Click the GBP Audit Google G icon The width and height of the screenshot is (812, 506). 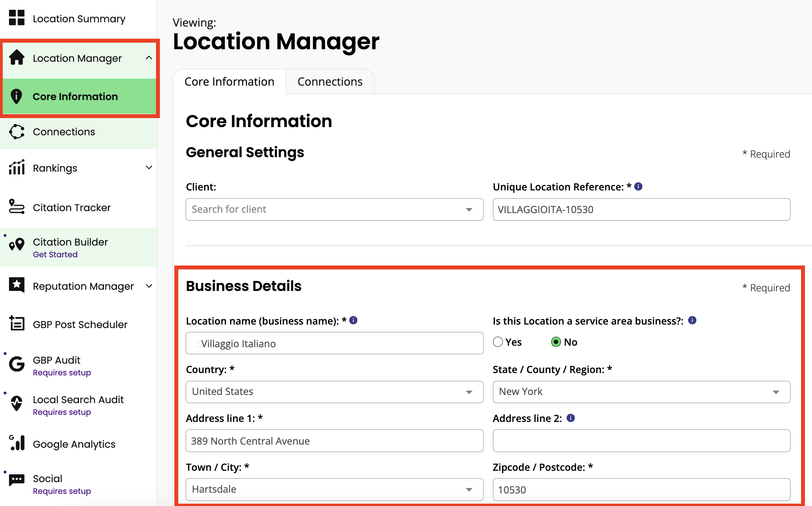[x=17, y=364]
